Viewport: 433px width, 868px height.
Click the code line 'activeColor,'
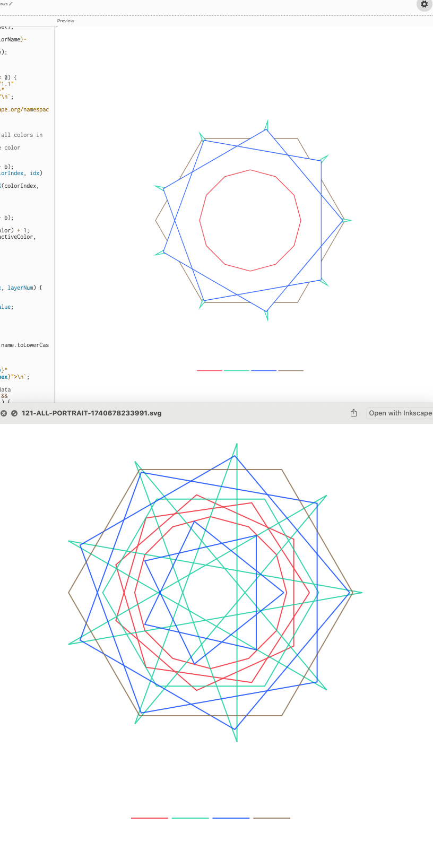18,237
